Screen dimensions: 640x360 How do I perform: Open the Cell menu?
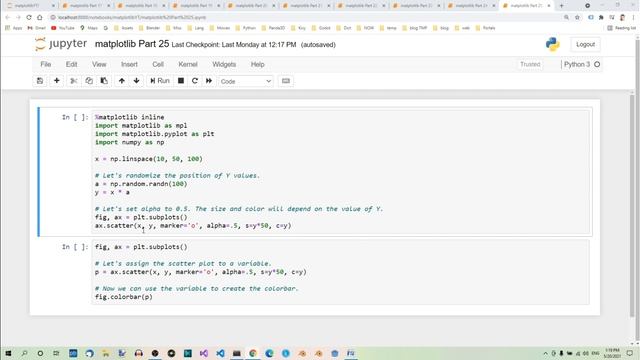click(x=158, y=64)
